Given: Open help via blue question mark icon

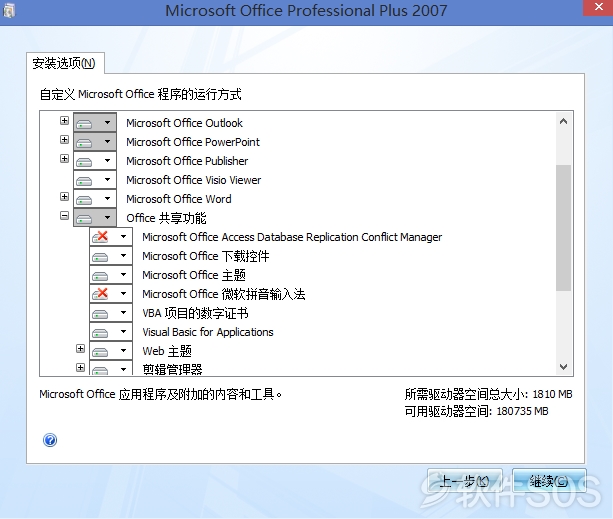Looking at the screenshot, I should [x=50, y=440].
